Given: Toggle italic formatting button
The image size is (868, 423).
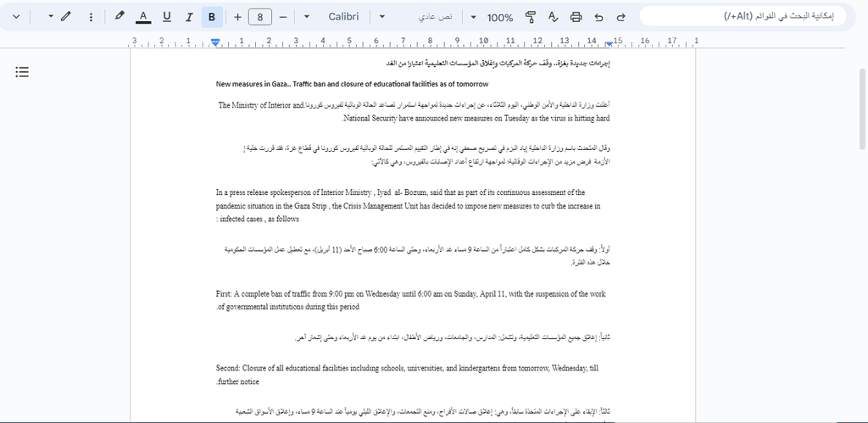Looking at the screenshot, I should [189, 17].
